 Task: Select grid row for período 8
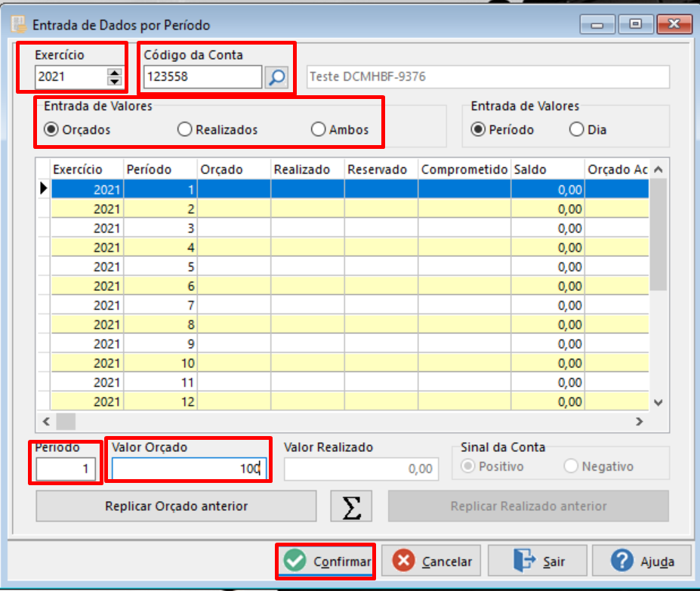tap(350, 324)
